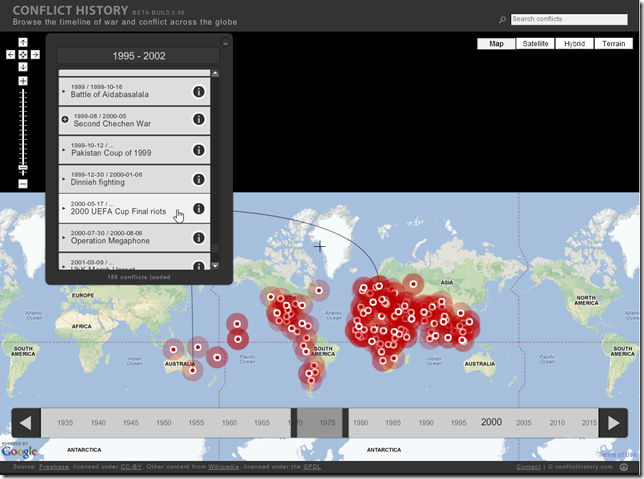Image resolution: width=644 pixels, height=479 pixels.
Task: Open the CC-BY license link
Action: point(131,467)
